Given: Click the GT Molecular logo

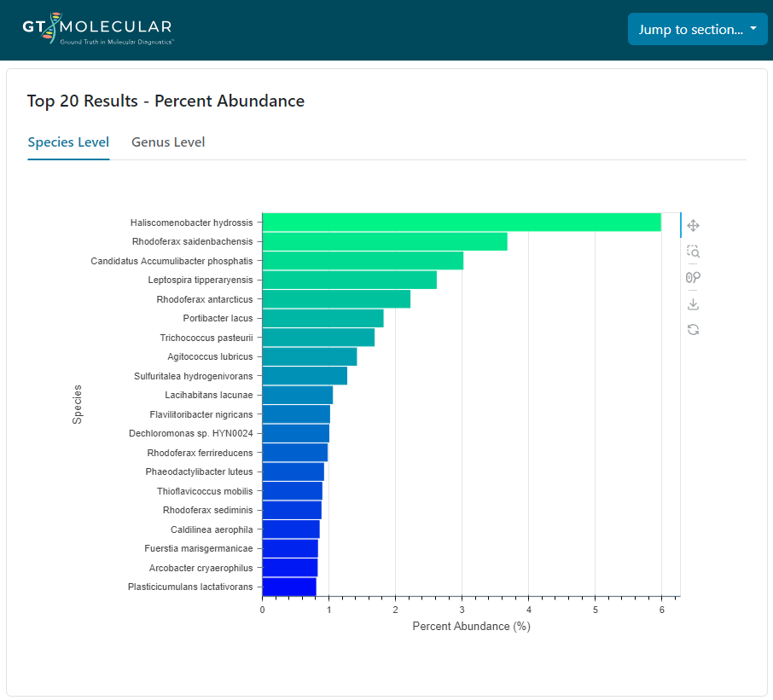Looking at the screenshot, I should tap(97, 29).
